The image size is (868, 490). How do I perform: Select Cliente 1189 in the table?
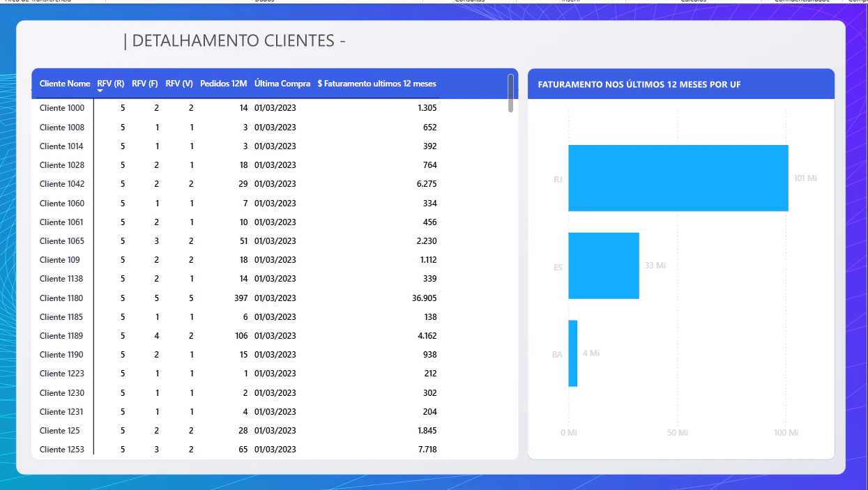[x=61, y=336]
